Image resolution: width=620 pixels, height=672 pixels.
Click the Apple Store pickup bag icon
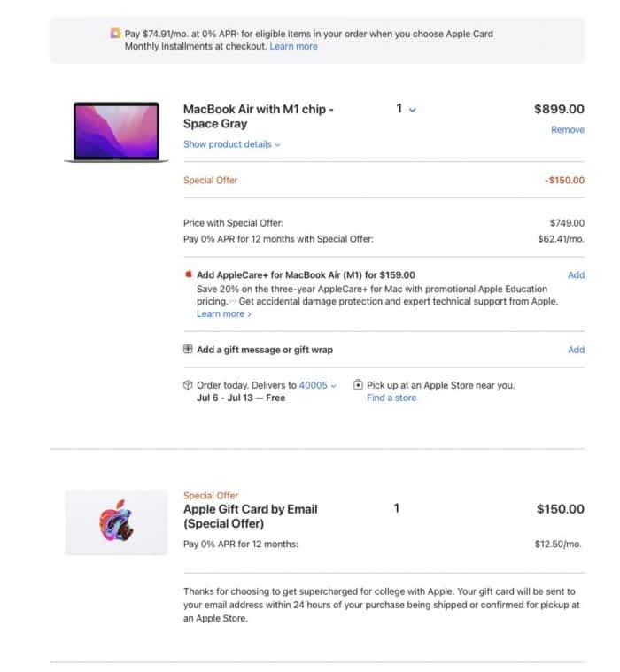coord(358,384)
